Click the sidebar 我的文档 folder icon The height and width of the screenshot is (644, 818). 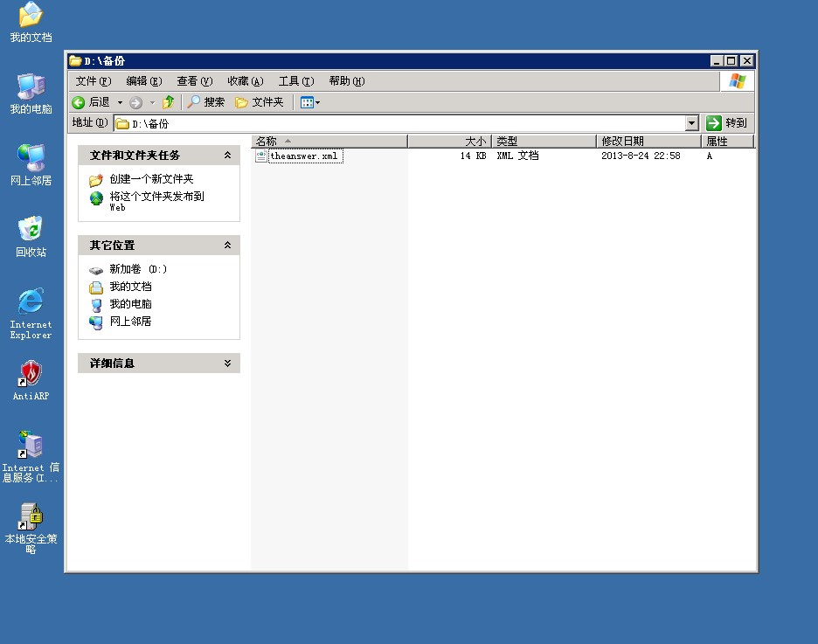[x=96, y=287]
